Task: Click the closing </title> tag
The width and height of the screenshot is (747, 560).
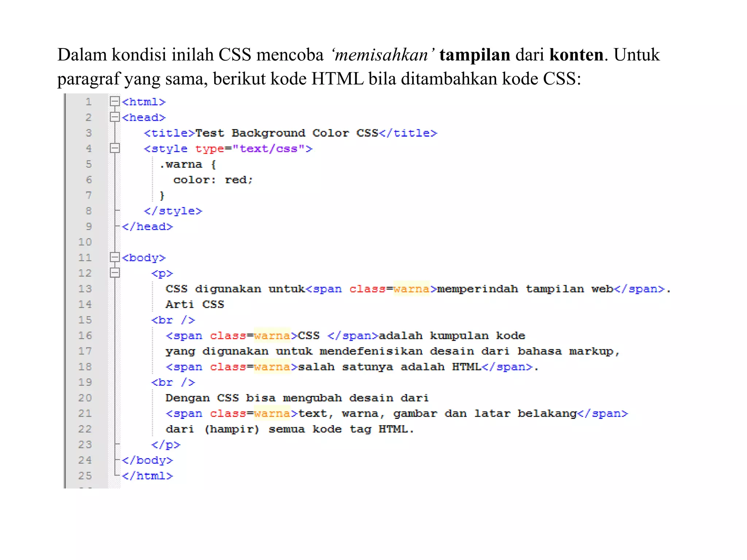Action: pyautogui.click(x=408, y=133)
